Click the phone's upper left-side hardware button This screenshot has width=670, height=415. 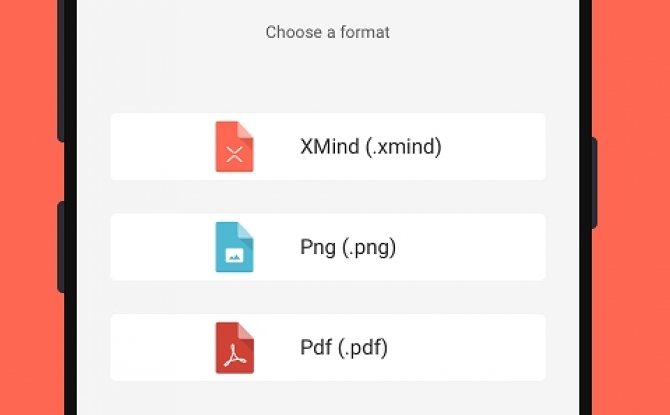[61, 71]
